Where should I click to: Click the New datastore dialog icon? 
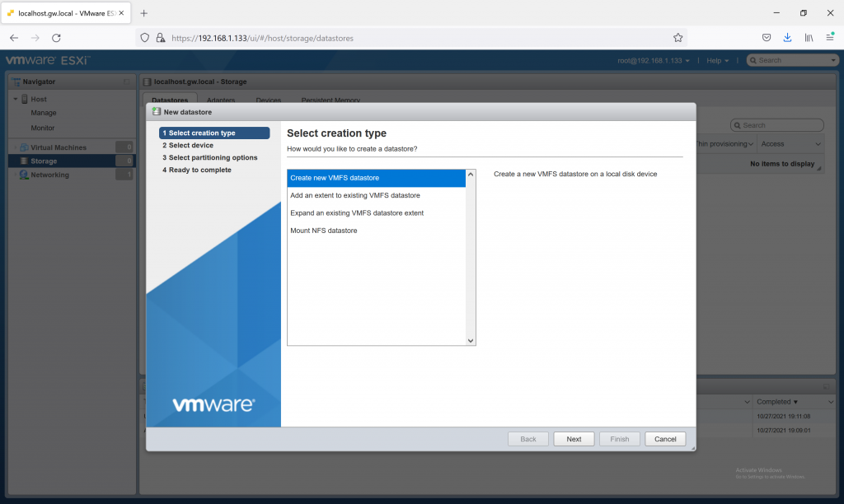coord(157,111)
